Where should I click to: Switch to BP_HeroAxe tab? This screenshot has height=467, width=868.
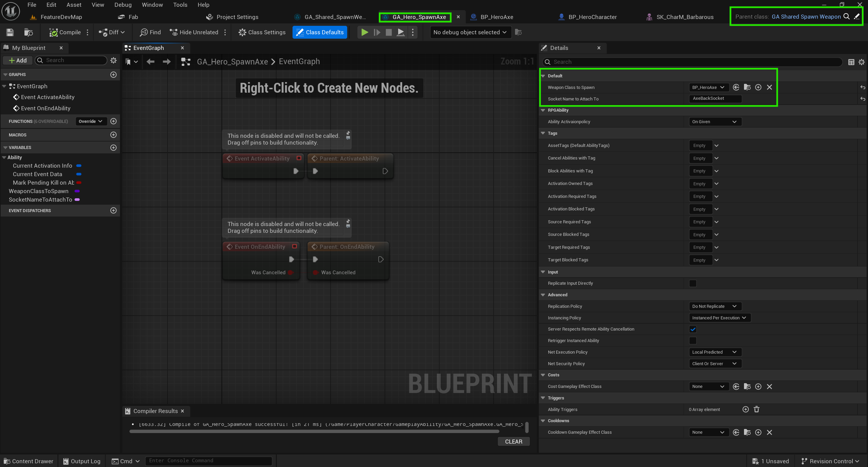[x=496, y=17]
